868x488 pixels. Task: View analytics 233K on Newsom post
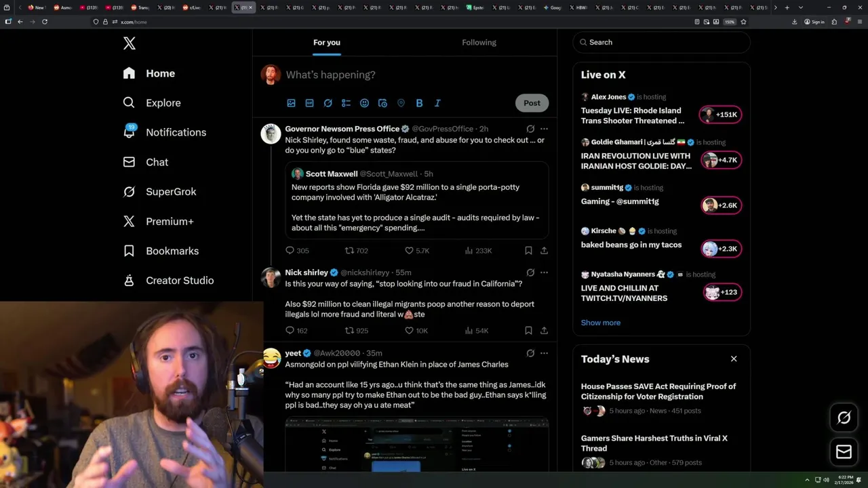[478, 251]
